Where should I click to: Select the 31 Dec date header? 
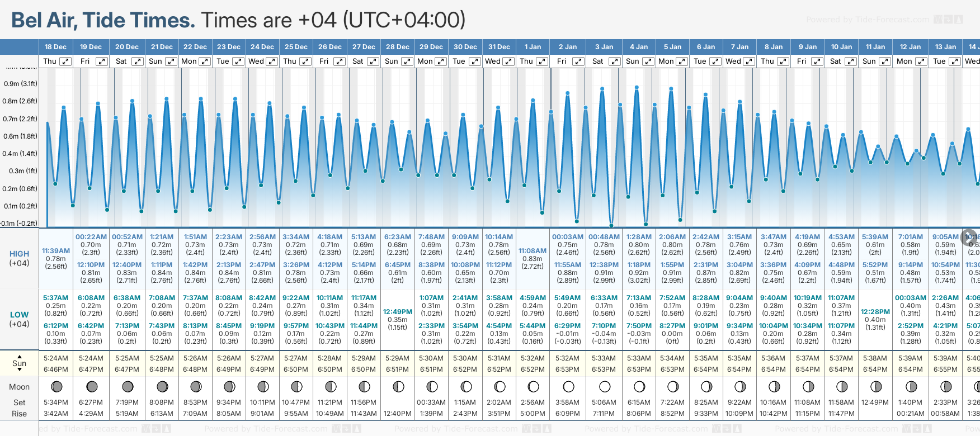point(499,47)
